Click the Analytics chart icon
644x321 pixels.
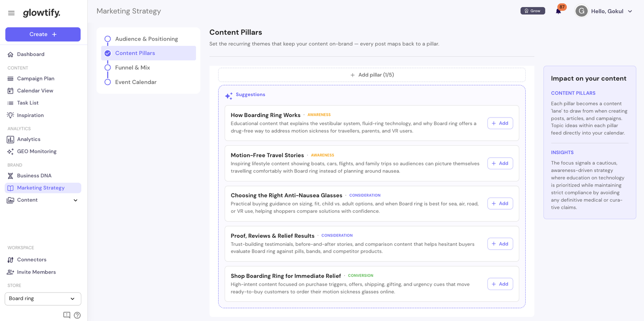[10, 139]
